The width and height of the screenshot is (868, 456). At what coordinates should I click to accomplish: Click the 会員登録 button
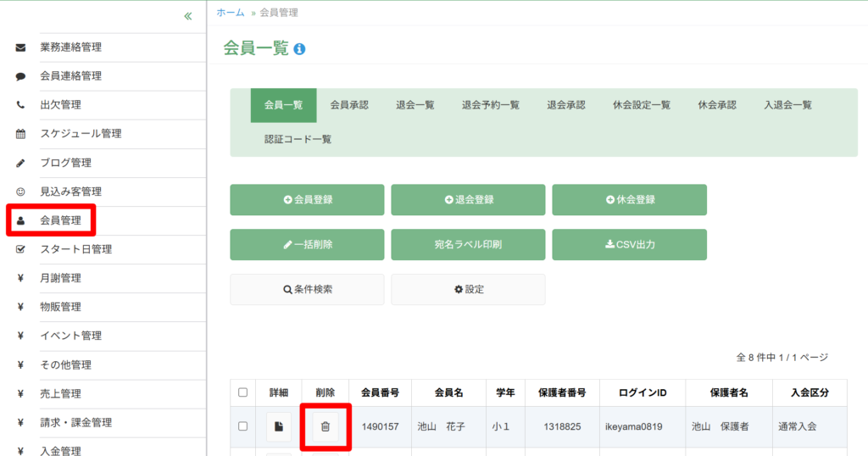pyautogui.click(x=307, y=200)
